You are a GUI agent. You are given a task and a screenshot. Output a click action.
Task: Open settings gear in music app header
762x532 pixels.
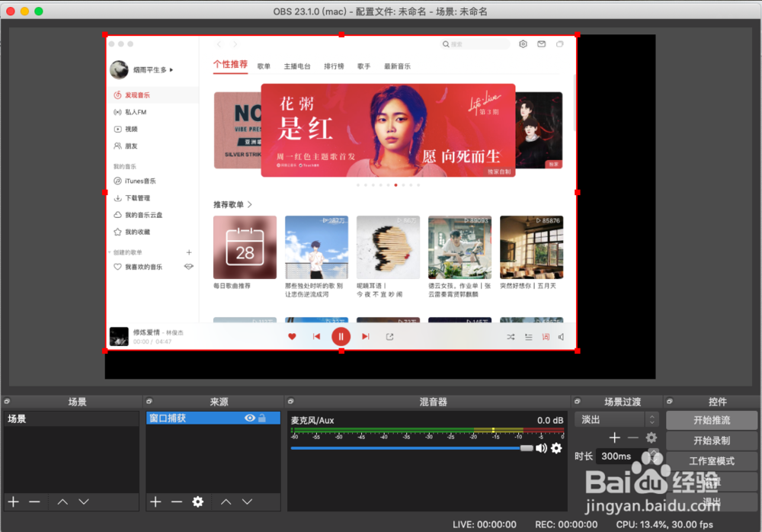tap(523, 43)
